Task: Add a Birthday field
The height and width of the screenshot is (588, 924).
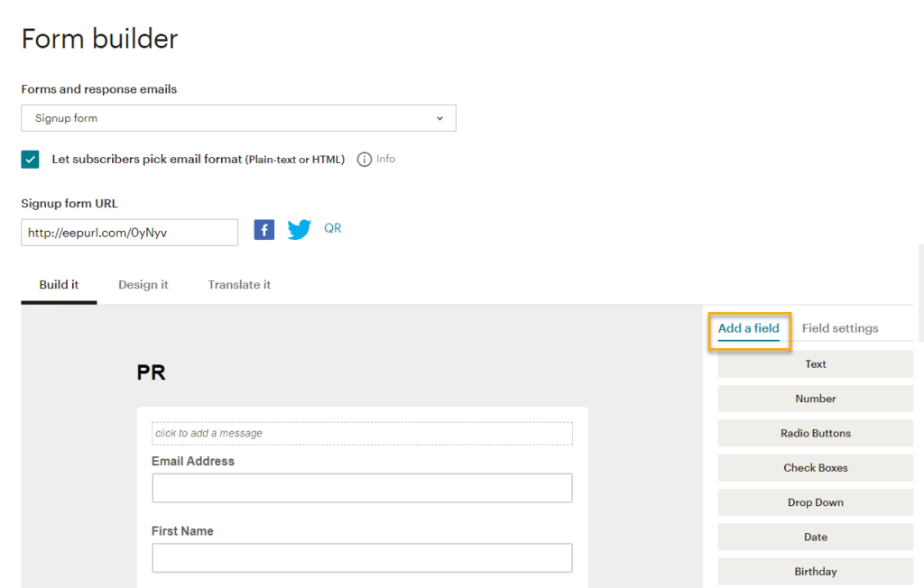Action: click(816, 572)
